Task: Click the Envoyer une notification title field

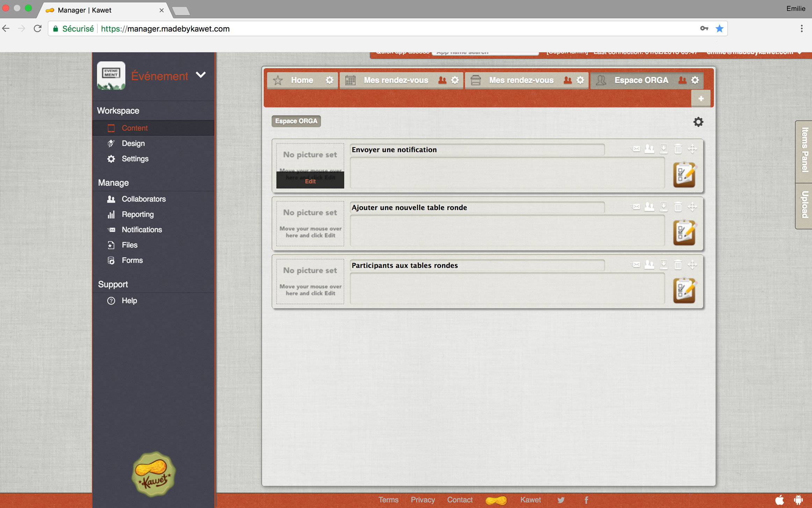Action: pyautogui.click(x=477, y=150)
